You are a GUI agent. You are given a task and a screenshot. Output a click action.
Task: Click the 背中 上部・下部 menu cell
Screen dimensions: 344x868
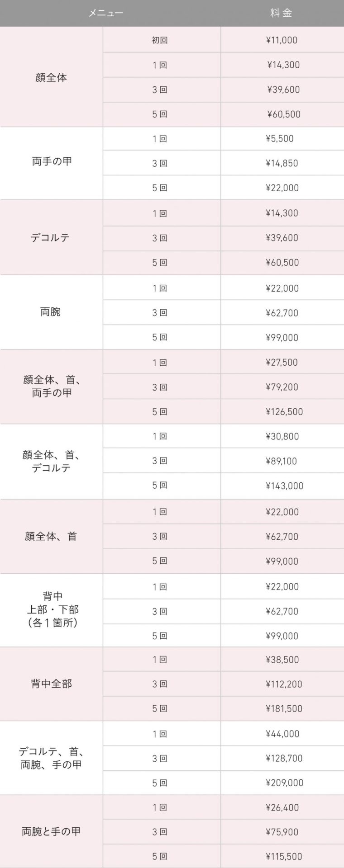[51, 609]
